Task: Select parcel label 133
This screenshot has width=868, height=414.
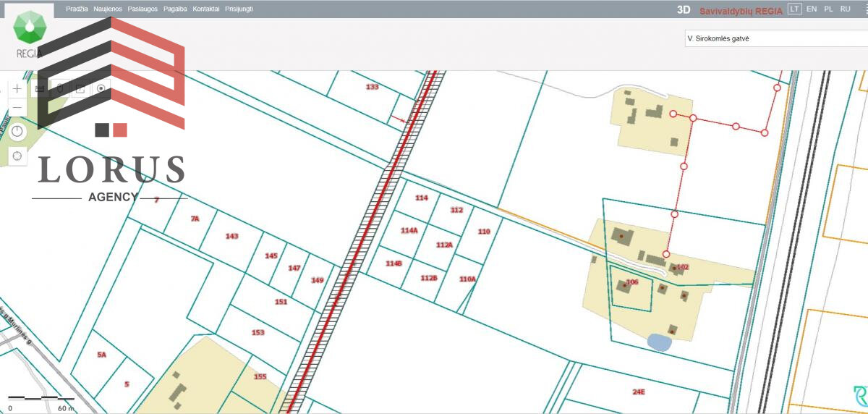Action: pos(372,87)
